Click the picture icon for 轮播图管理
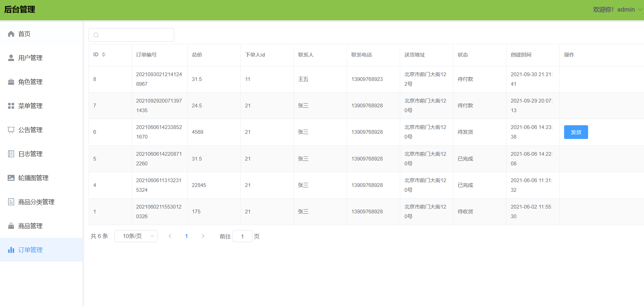644x306 pixels. [x=11, y=178]
